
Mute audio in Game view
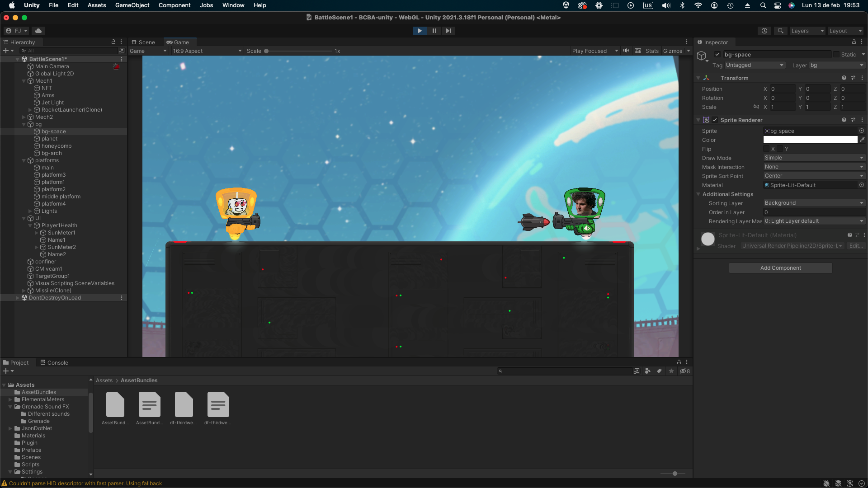(626, 51)
